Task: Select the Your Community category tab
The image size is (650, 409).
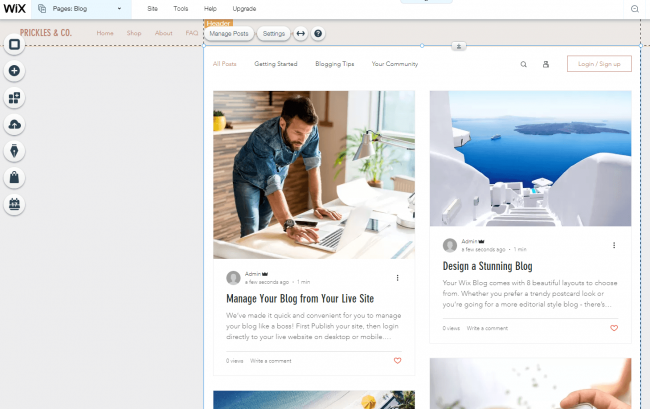Action: coord(395,64)
